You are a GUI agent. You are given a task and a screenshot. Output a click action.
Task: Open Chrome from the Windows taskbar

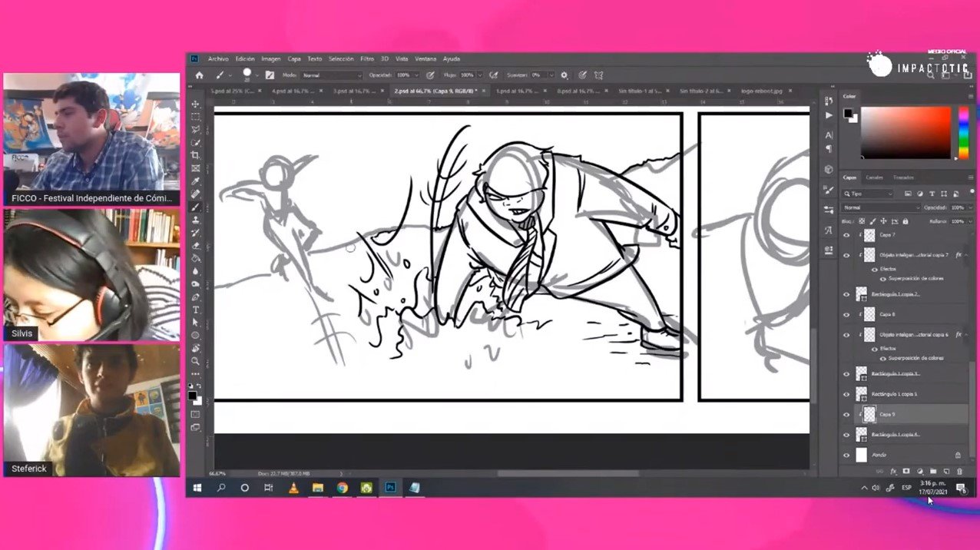tap(342, 488)
